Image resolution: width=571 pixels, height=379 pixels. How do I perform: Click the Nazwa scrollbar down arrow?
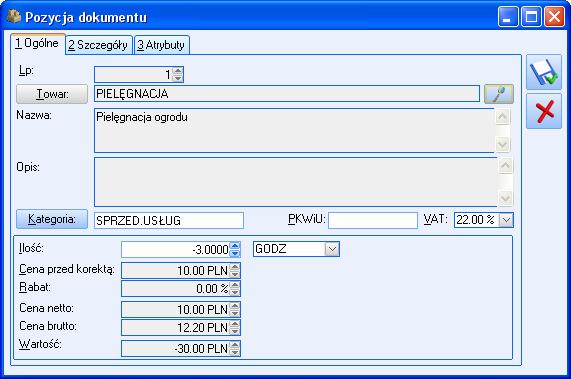[503, 145]
